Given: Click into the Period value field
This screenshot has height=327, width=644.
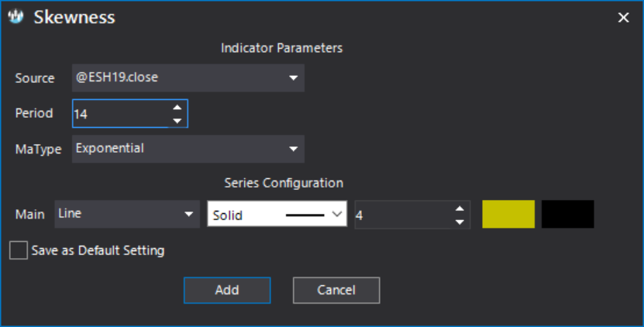Looking at the screenshot, I should pyautogui.click(x=121, y=113).
